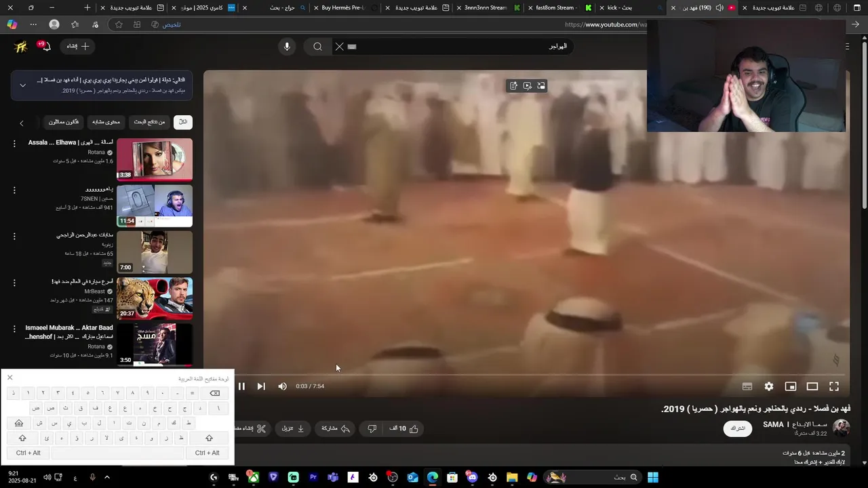868x488 pixels.
Task: Open Windows Start button
Action: coord(652,477)
